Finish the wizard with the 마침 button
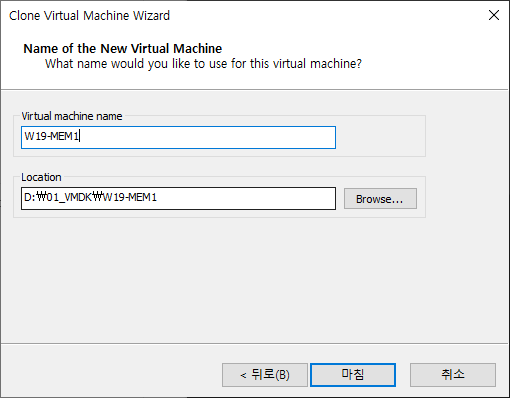This screenshot has width=510, height=398. pos(353,375)
